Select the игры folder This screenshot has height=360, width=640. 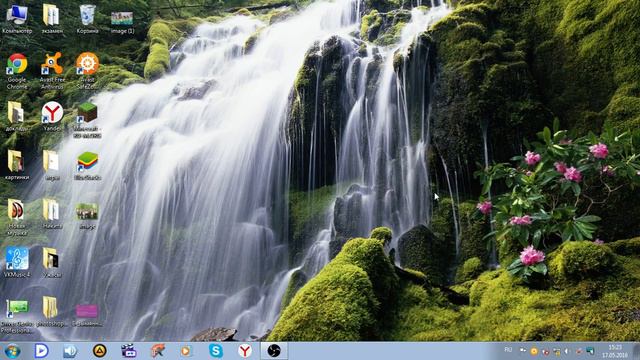52,165
